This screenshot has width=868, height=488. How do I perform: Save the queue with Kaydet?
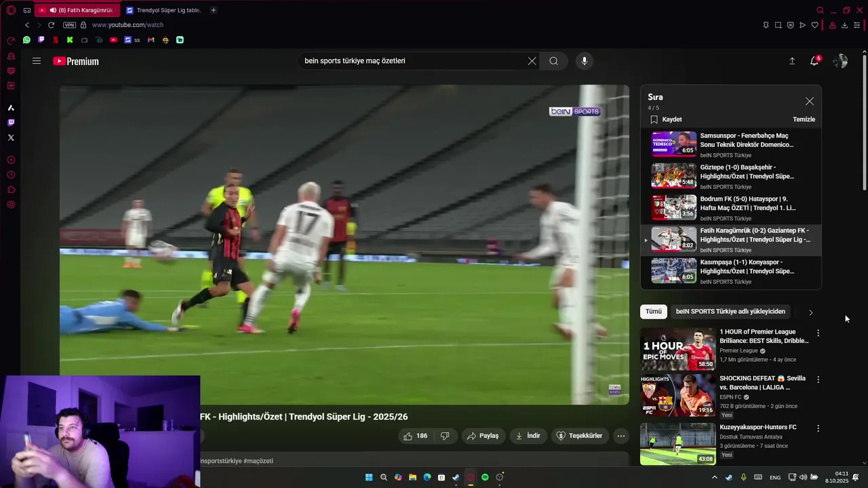pyautogui.click(x=665, y=119)
